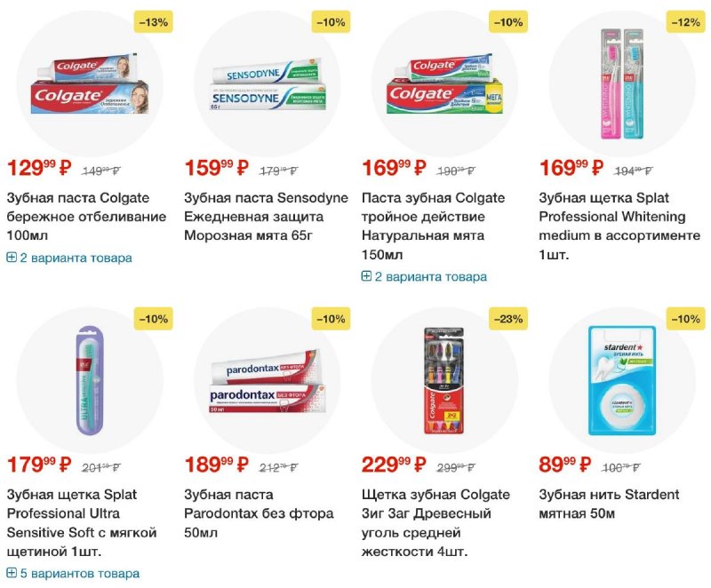Expand 2 варианта товара under Colgate 100мл
Image resolution: width=711 pixels, height=588 pixels.
69,258
